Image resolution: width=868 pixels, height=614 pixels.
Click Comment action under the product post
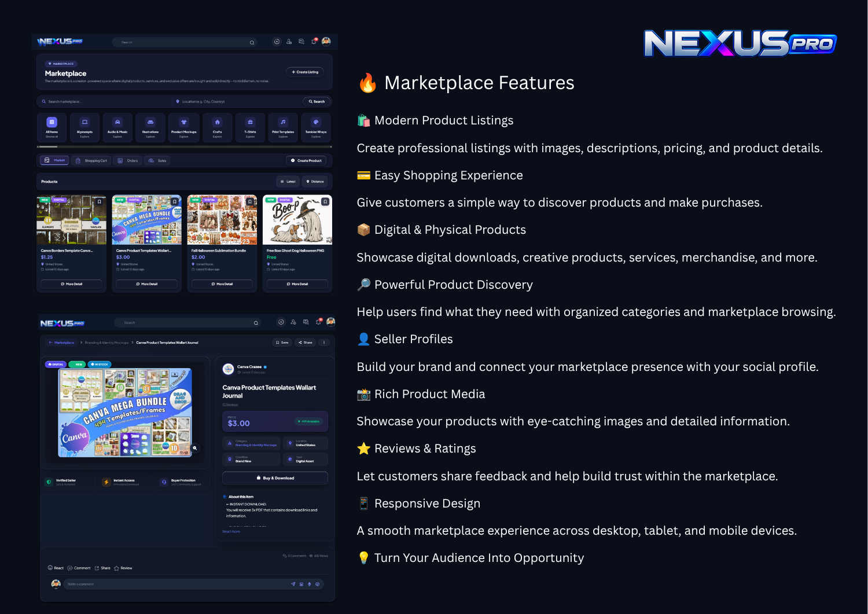79,568
